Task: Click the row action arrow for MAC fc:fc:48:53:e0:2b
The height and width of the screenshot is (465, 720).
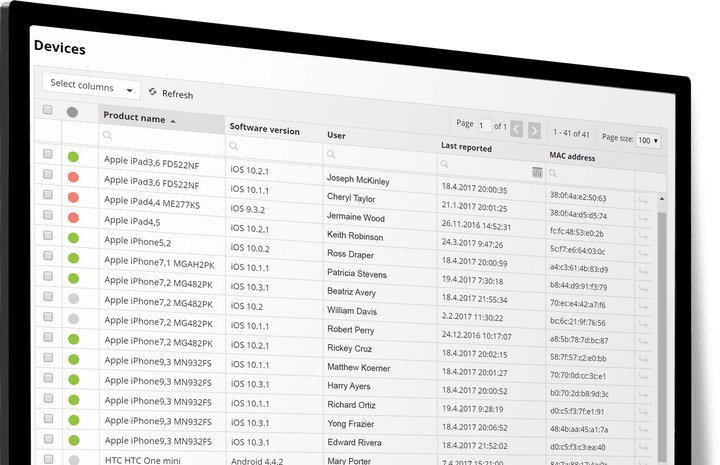Action: click(x=643, y=236)
